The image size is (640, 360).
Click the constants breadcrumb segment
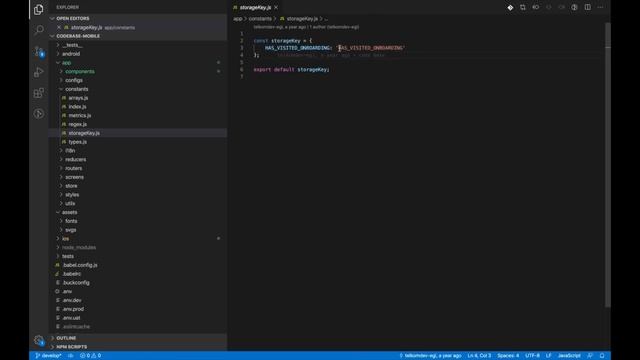[260, 19]
